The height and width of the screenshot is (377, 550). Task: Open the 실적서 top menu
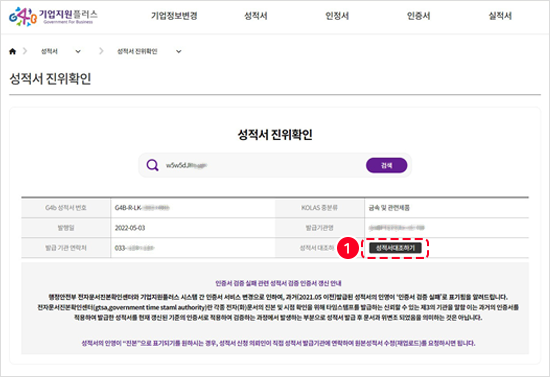click(x=500, y=16)
